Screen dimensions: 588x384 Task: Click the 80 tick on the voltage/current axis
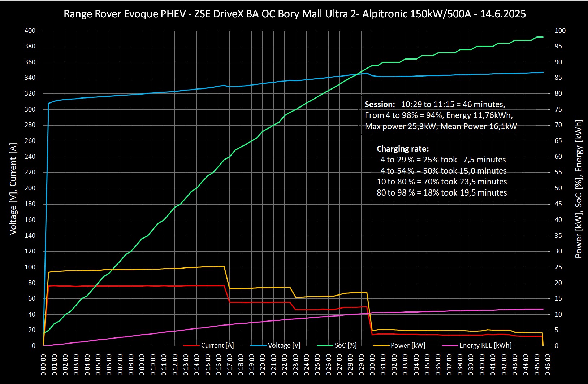[x=32, y=283]
